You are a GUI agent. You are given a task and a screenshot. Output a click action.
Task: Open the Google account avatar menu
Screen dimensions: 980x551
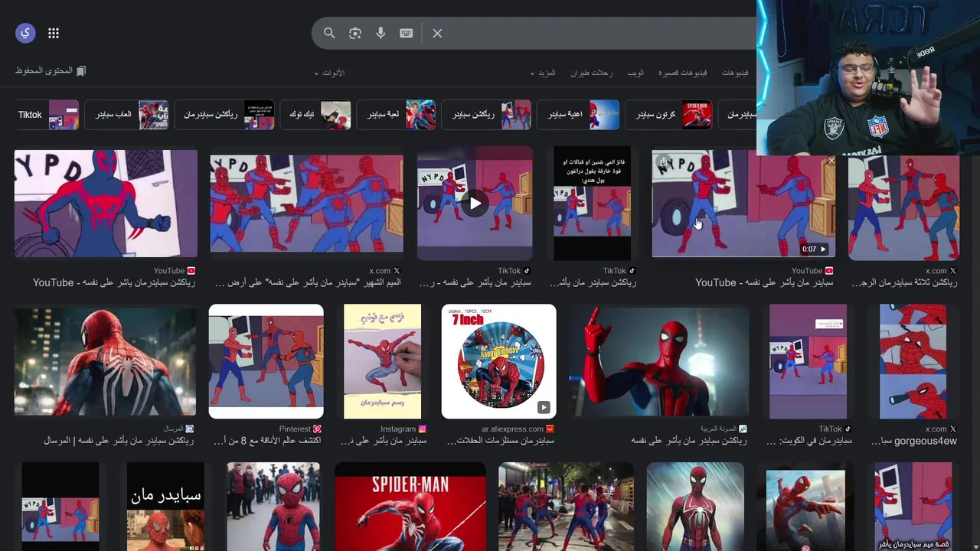(25, 33)
